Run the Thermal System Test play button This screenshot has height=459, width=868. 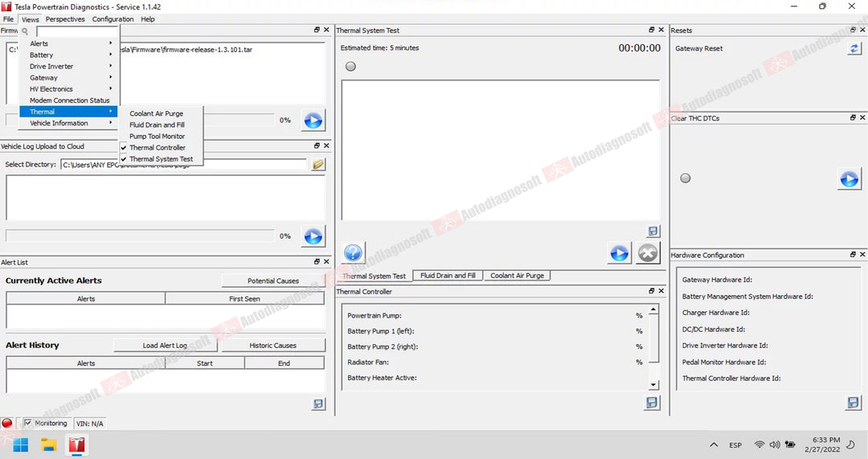tap(619, 253)
